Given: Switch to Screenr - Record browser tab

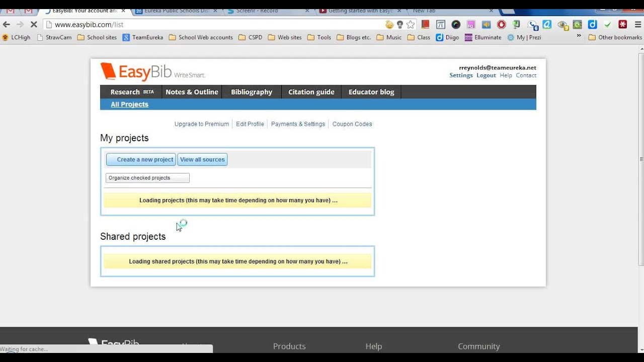Looking at the screenshot, I should click(267, 11).
